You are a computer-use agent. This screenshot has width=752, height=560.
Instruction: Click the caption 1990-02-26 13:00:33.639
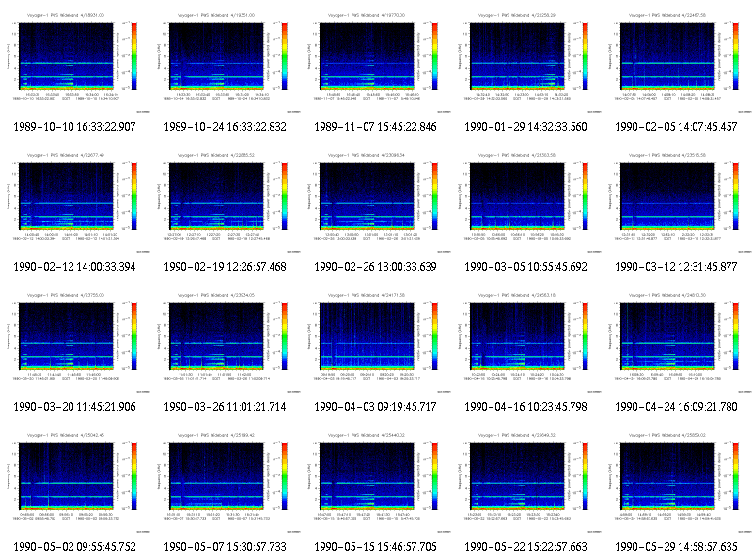tap(375, 267)
